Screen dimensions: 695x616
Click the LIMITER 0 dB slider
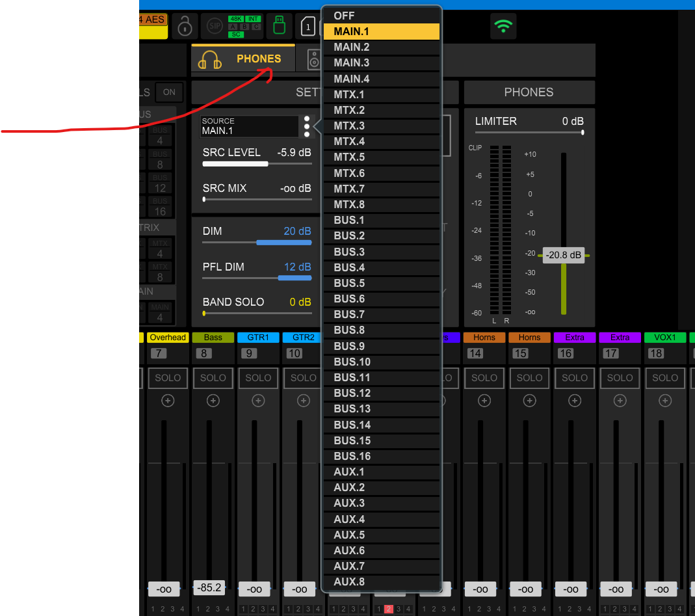530,132
